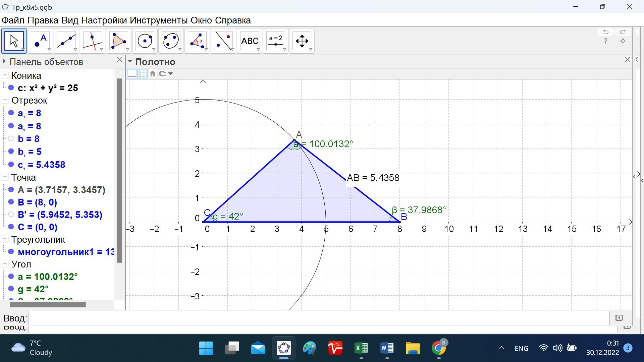Select the Circle with Center tool
Image resolution: width=644 pixels, height=362 pixels.
tap(145, 41)
